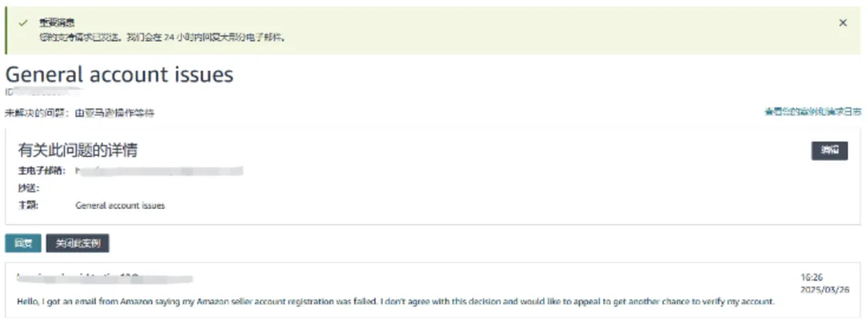Click the blurred case ID below title
This screenshot has height=322, width=868.
pyautogui.click(x=44, y=92)
